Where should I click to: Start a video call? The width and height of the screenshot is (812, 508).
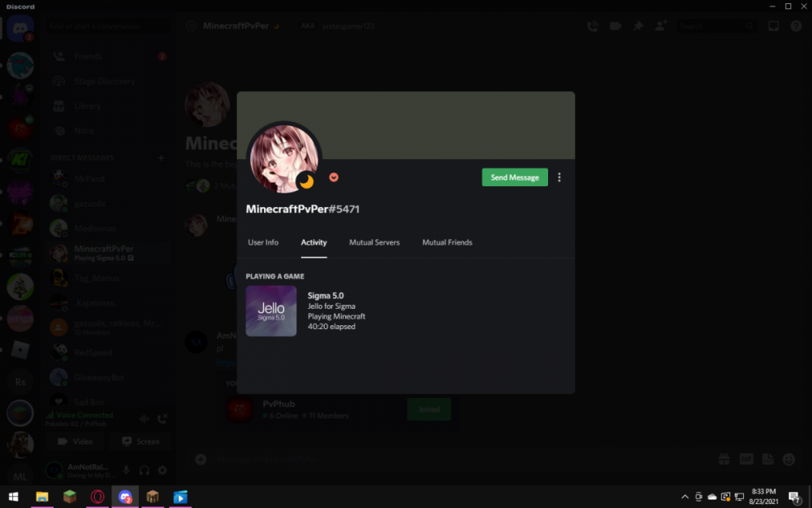(615, 26)
